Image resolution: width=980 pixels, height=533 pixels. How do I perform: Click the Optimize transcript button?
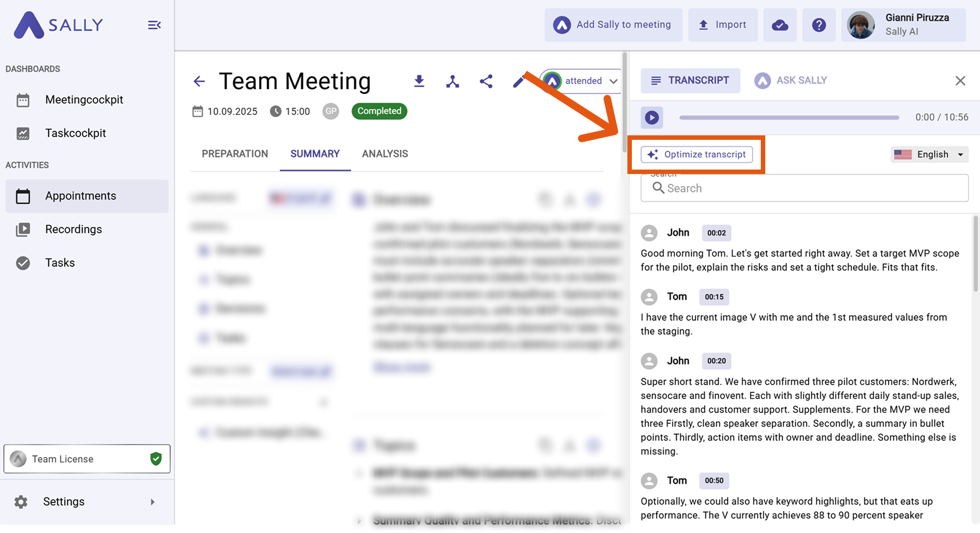pyautogui.click(x=697, y=154)
